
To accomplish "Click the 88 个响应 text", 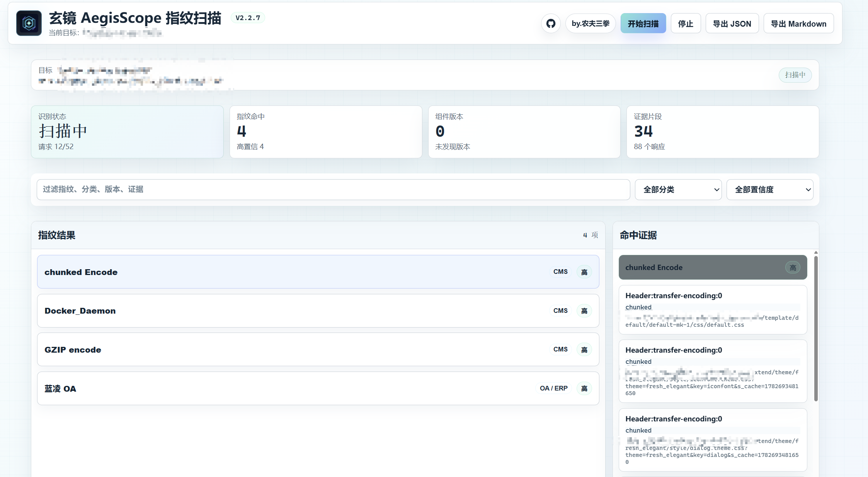I will click(x=649, y=147).
